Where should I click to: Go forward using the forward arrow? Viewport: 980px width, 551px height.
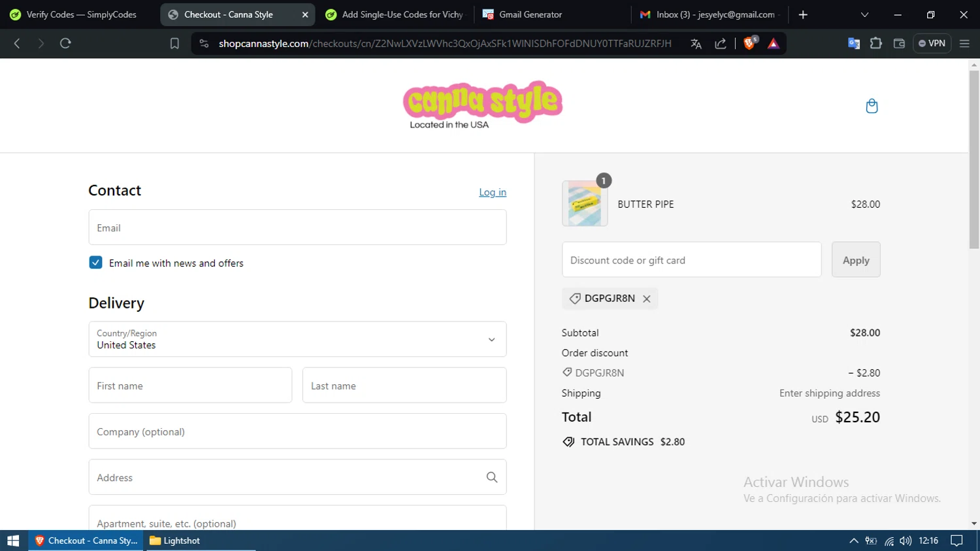click(x=41, y=44)
